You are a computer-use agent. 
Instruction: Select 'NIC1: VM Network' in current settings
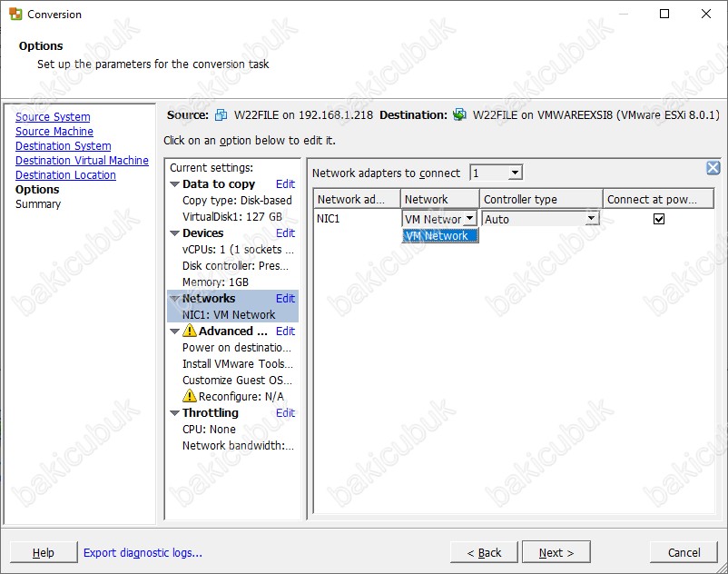tap(229, 314)
